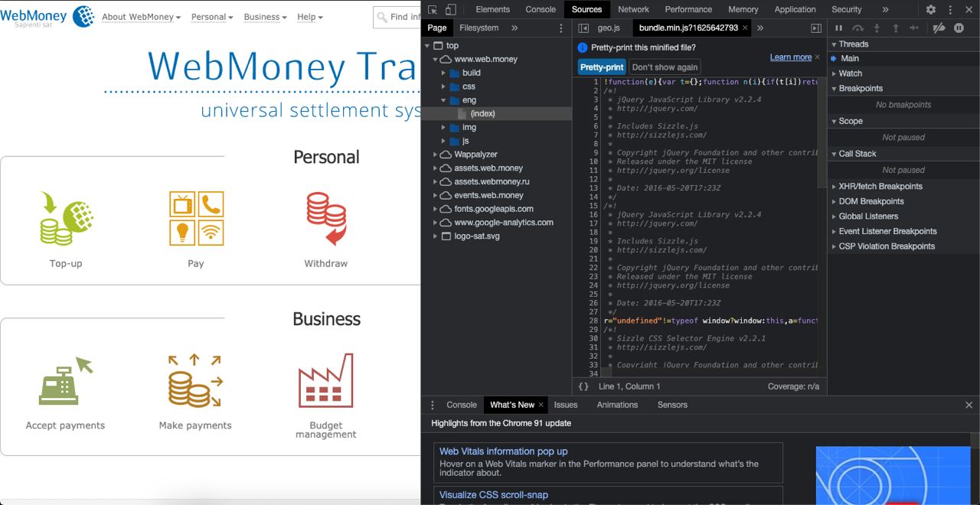Expand XHR/fetch Breakpoints section
The image size is (980, 505).
(x=834, y=187)
